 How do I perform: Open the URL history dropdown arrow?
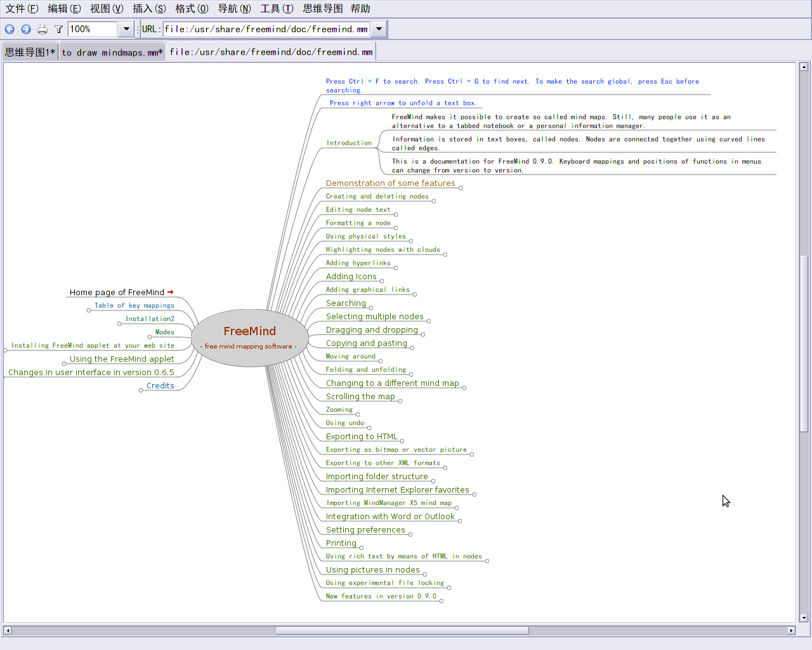click(x=379, y=29)
